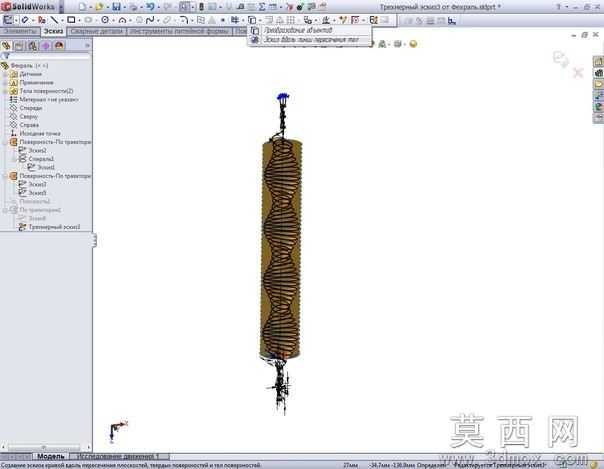Select the Arc sketch tool

coord(122,20)
